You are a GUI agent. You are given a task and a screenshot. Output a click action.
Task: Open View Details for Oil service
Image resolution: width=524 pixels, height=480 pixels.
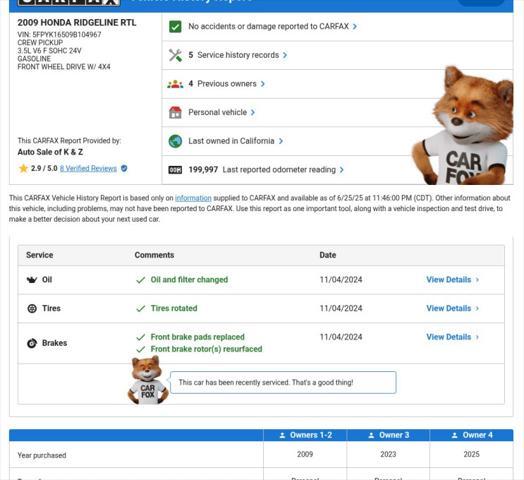click(x=448, y=280)
